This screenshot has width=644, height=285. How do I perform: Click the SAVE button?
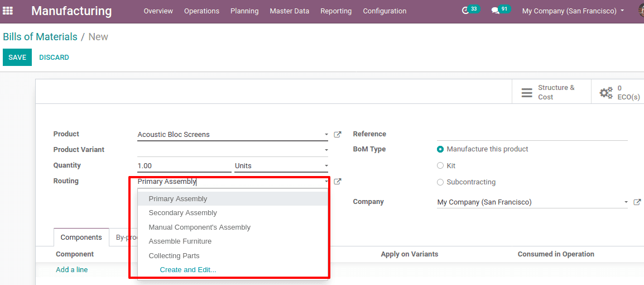pos(17,58)
